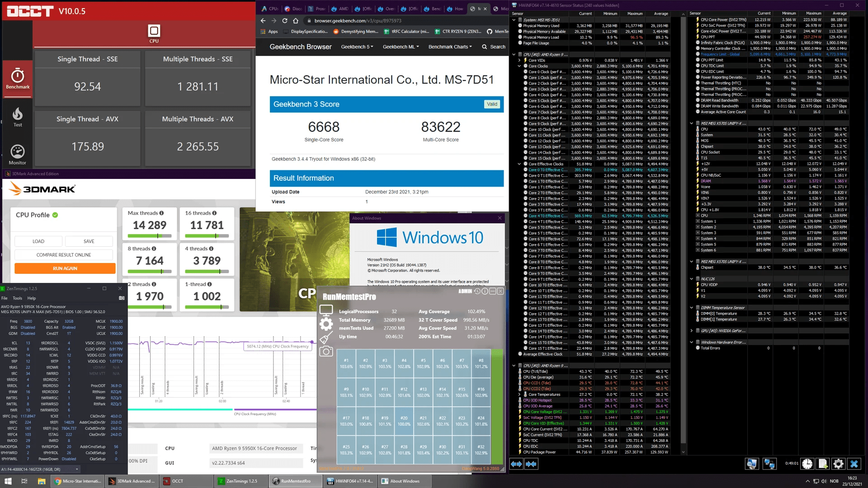Click Geekbench Browser Search link
The height and width of the screenshot is (488, 868).
494,47
